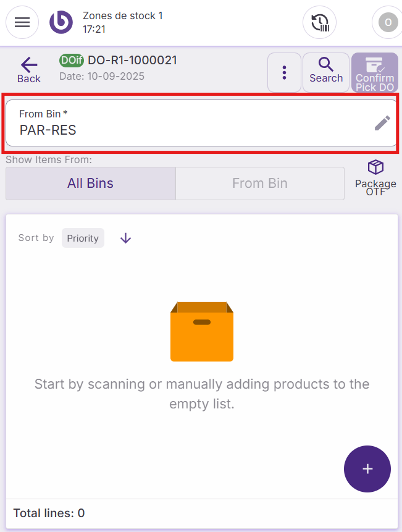Screen dimensions: 402x532
Task: Switch items filter to From Bin
Action: click(x=259, y=184)
